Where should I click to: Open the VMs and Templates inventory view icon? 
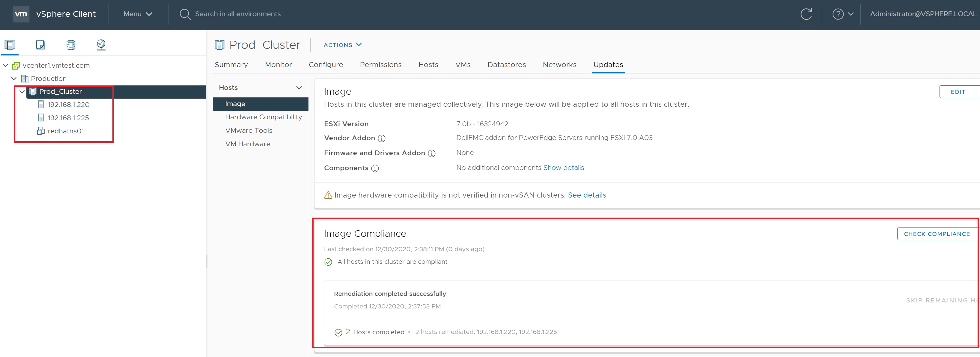(x=40, y=45)
